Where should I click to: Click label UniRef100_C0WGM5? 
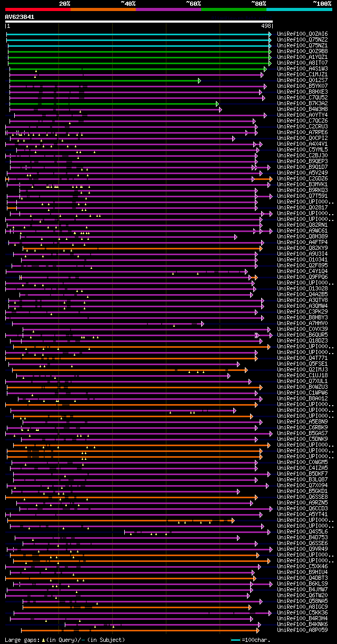[302, 462]
